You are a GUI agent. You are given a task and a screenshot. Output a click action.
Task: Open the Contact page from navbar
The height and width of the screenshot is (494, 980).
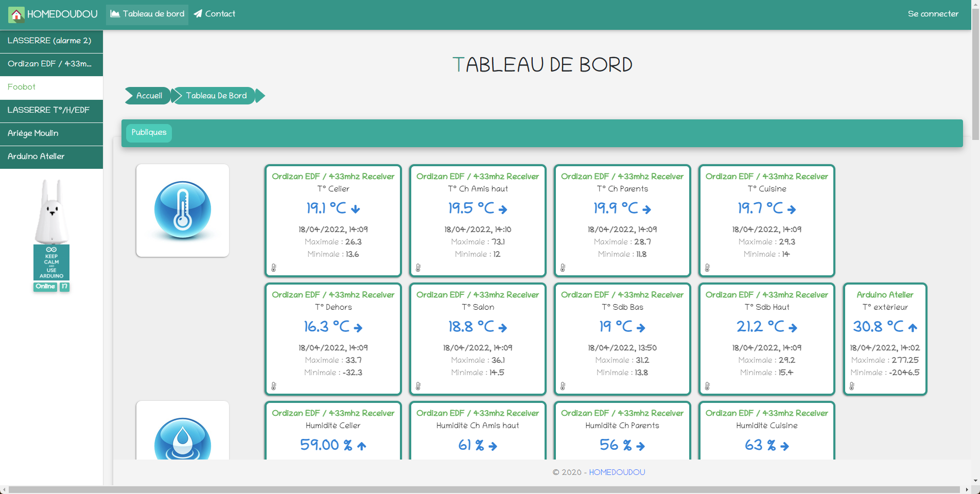(215, 14)
